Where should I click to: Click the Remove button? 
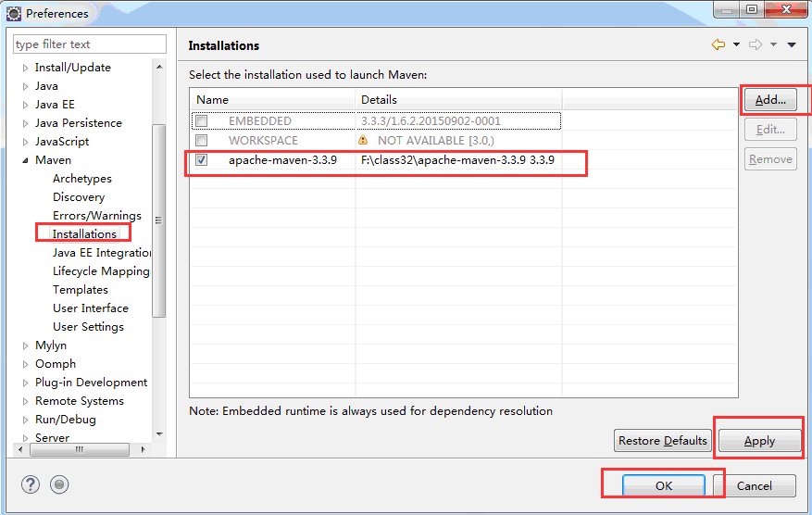pyautogui.click(x=770, y=159)
